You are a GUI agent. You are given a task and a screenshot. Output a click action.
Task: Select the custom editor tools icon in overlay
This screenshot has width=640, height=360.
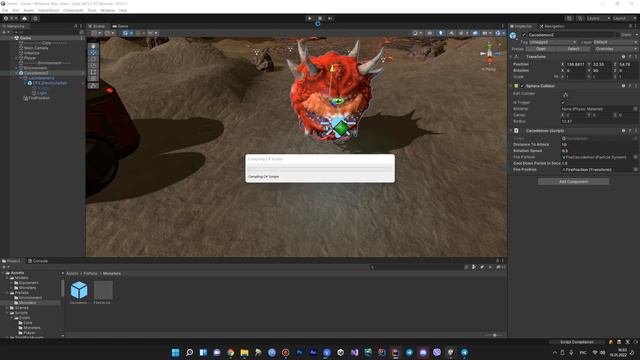pos(93,86)
